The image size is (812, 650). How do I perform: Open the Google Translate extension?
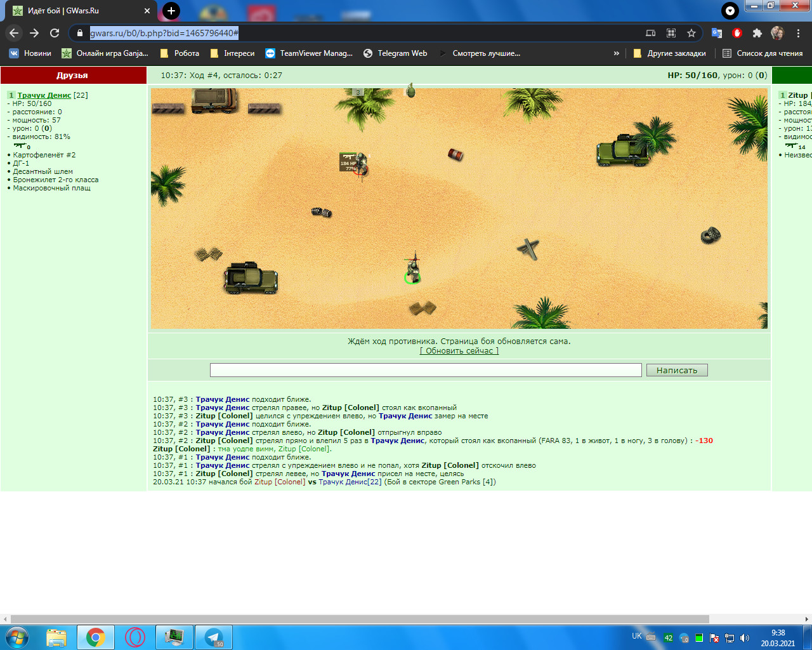tap(717, 33)
